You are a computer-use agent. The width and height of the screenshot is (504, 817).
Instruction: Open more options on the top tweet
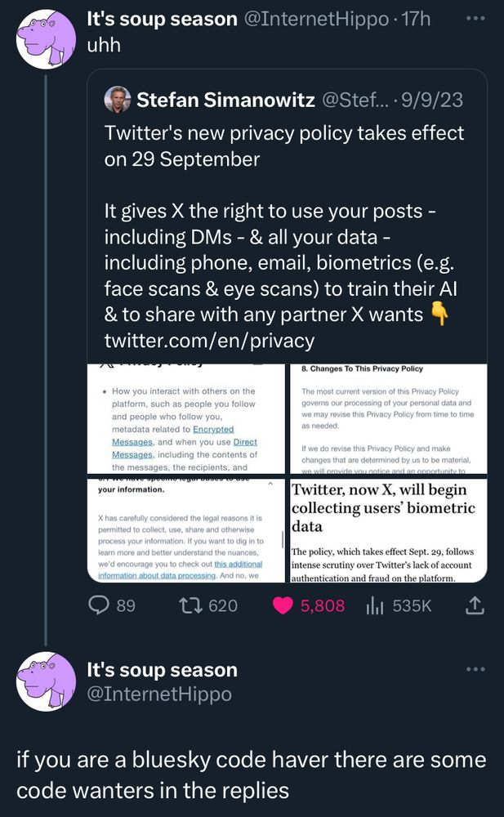click(x=475, y=18)
